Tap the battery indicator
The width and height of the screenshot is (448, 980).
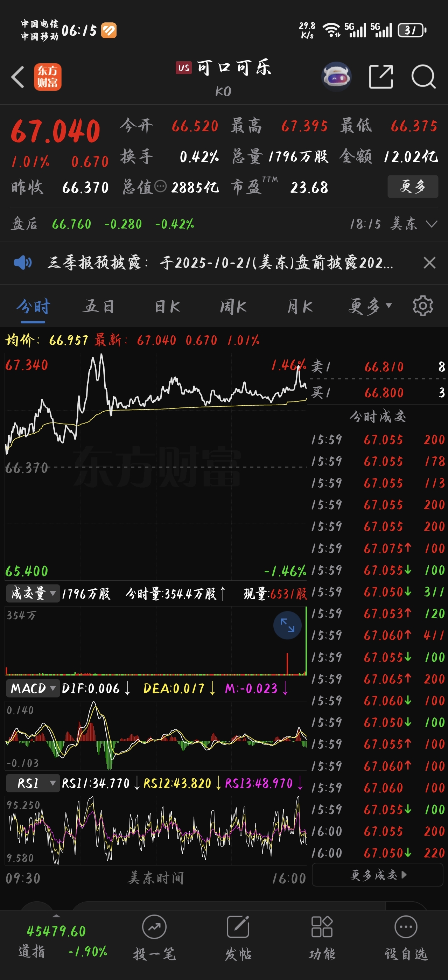coord(412,30)
